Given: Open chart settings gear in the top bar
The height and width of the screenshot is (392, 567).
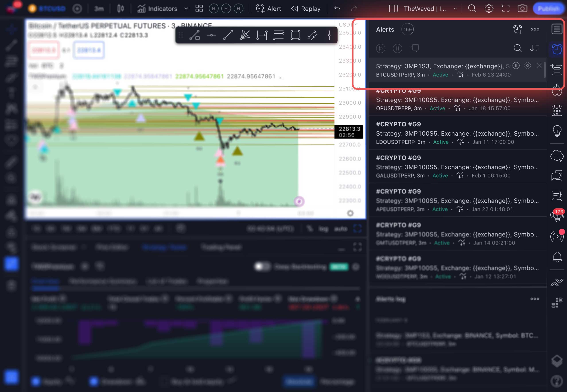Looking at the screenshot, I should pos(489,9).
